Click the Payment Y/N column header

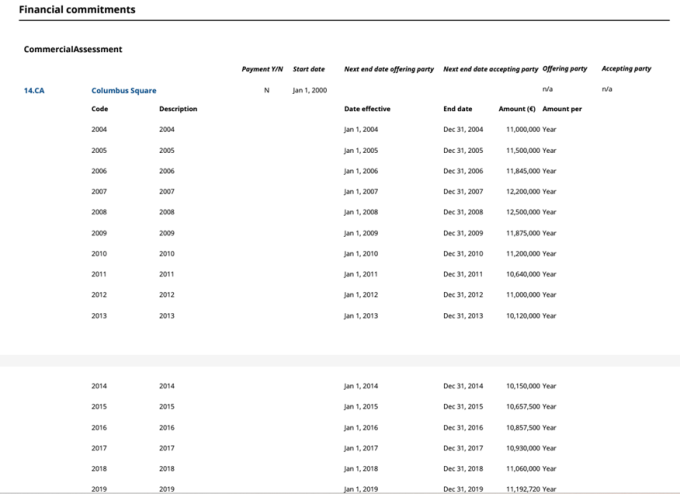point(262,69)
